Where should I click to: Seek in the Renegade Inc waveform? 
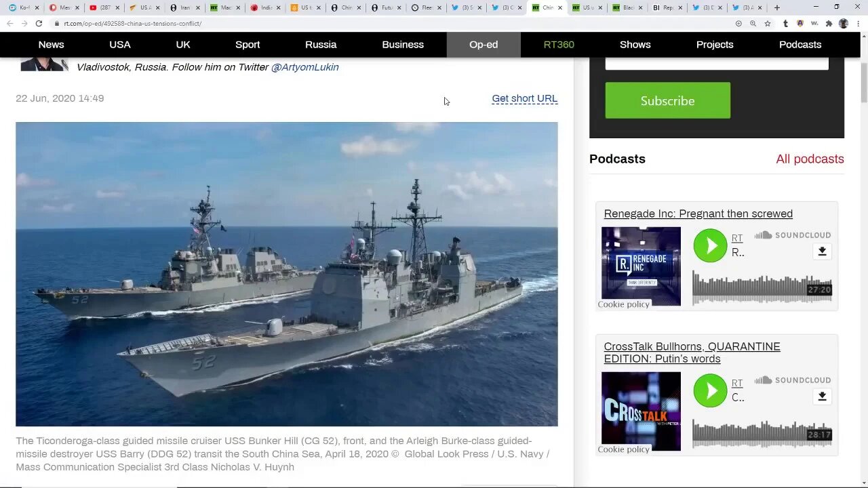tap(762, 288)
